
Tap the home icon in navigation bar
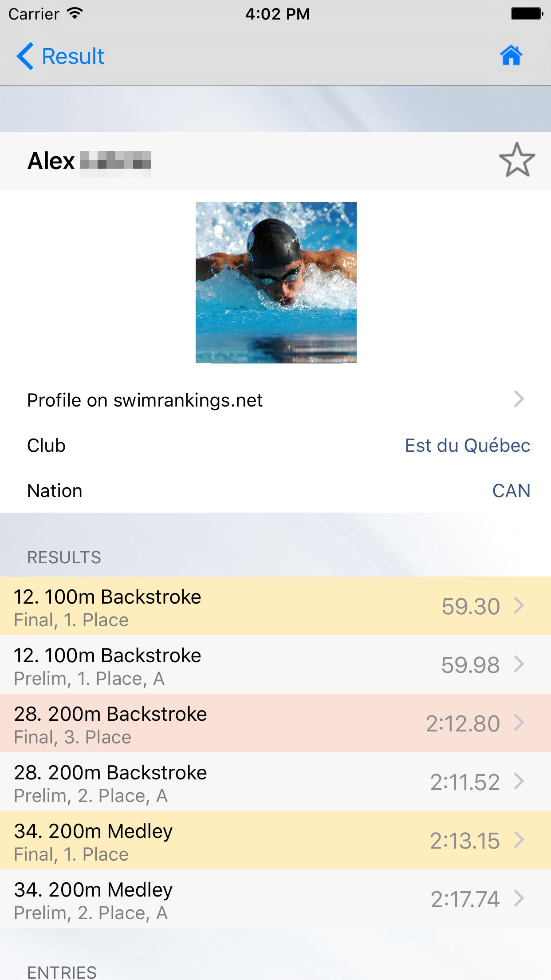pyautogui.click(x=511, y=56)
